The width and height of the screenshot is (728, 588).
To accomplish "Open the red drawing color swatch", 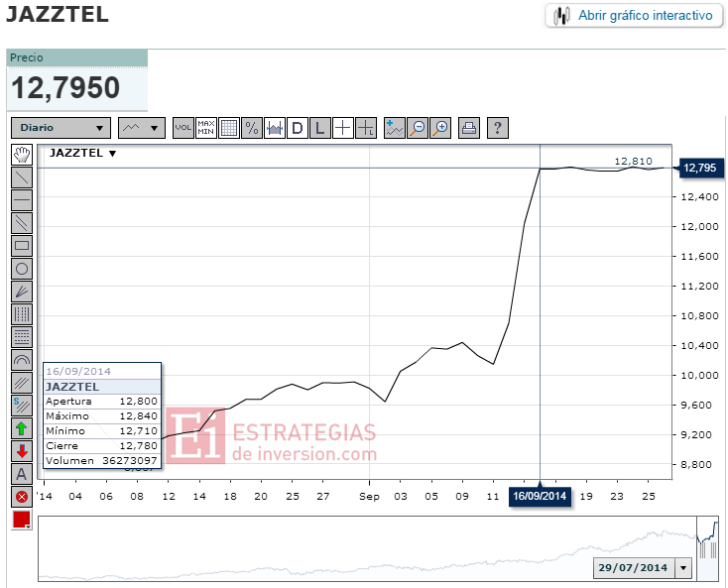I will pyautogui.click(x=22, y=520).
